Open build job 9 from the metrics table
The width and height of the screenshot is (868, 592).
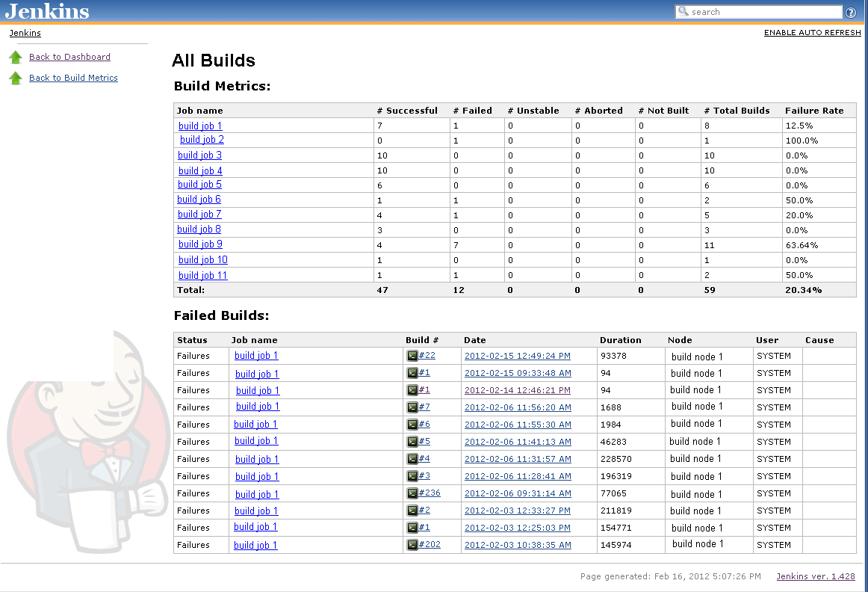[x=199, y=244]
